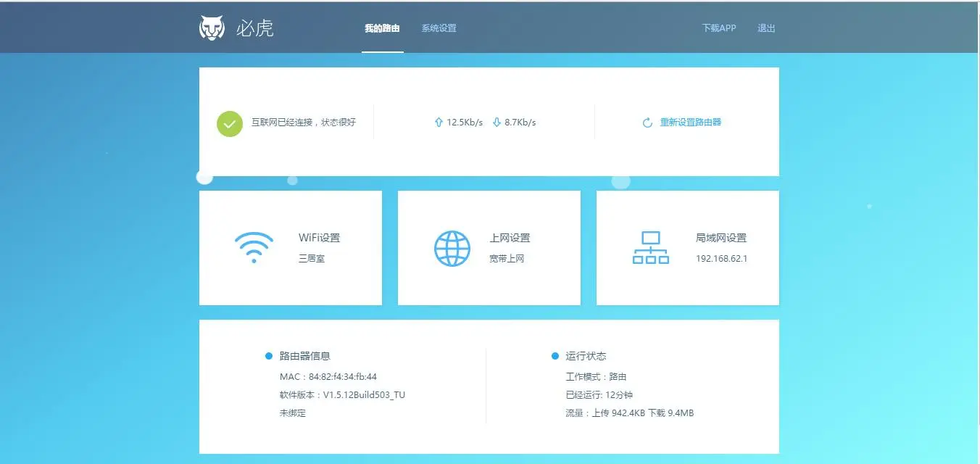Log out using the 退出 link
Viewport: 980px width, 464px height.
click(x=766, y=28)
